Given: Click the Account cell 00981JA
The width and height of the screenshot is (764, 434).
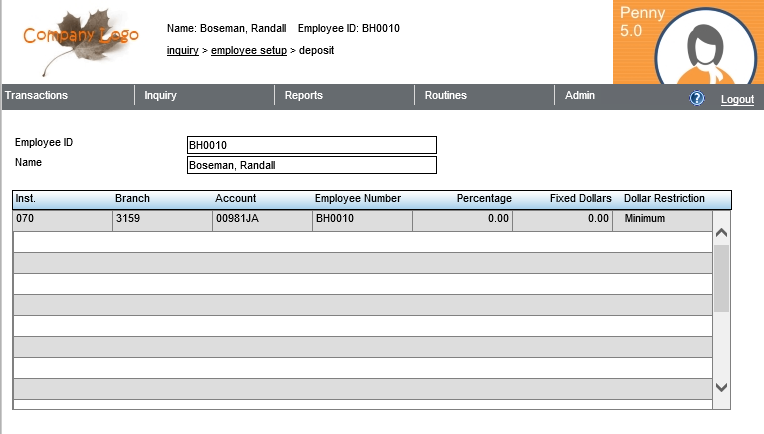Looking at the screenshot, I should click(262, 218).
